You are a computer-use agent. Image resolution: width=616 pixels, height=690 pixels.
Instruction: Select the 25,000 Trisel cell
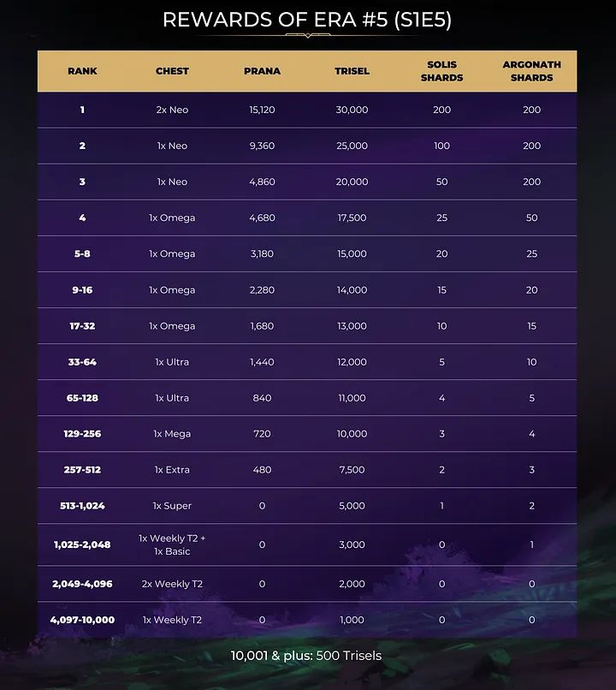(x=352, y=146)
